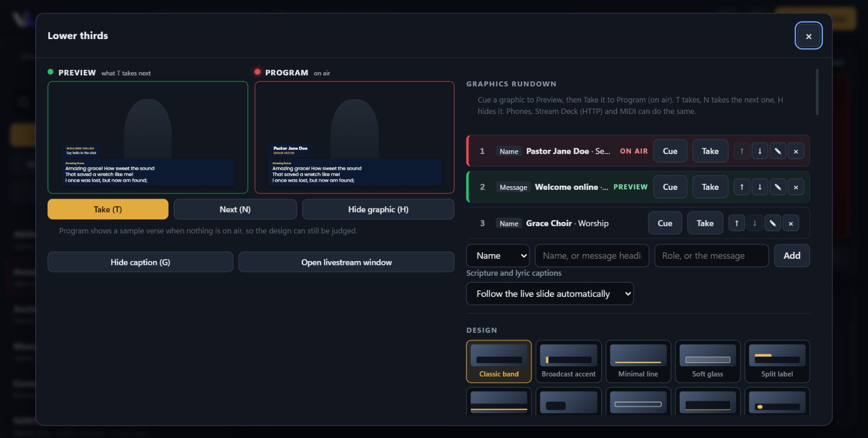Close the Lower thirds dialog
Viewport: 868px width, 438px height.
pyautogui.click(x=808, y=36)
